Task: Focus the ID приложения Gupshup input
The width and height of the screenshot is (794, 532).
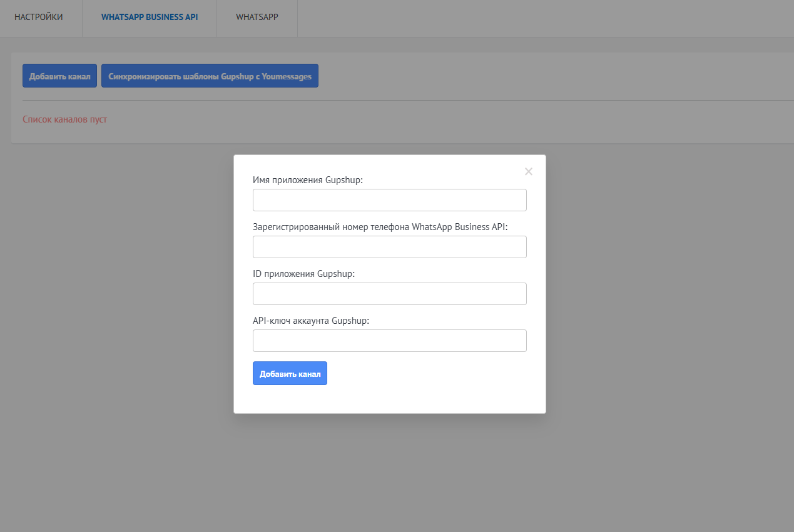Action: [x=389, y=294]
